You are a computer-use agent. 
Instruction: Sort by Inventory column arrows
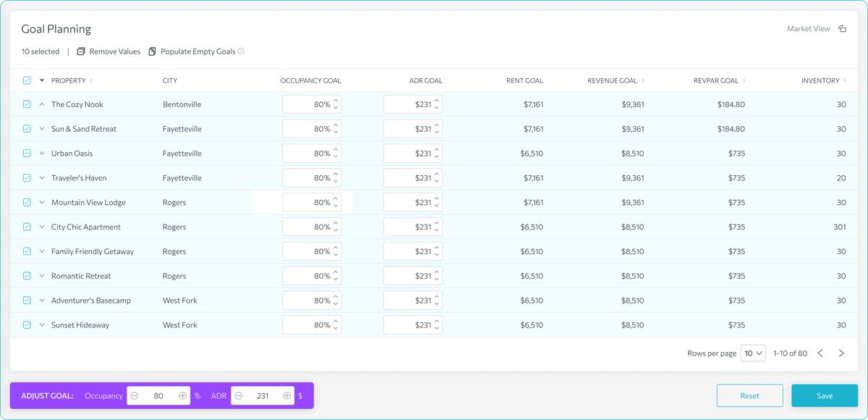pyautogui.click(x=845, y=80)
